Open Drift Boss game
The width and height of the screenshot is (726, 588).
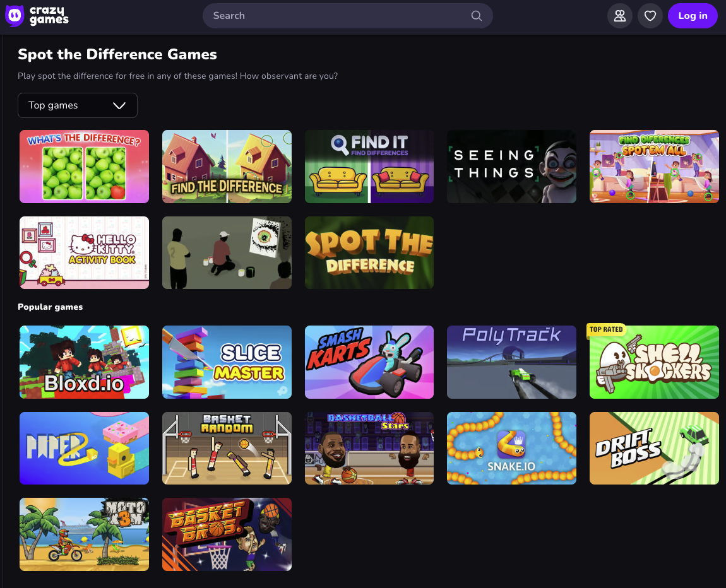pos(654,449)
